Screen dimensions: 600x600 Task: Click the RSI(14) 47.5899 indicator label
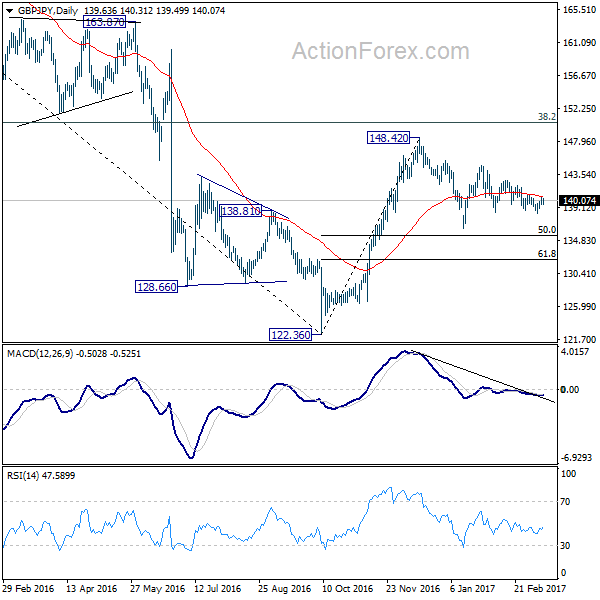pyautogui.click(x=41, y=476)
